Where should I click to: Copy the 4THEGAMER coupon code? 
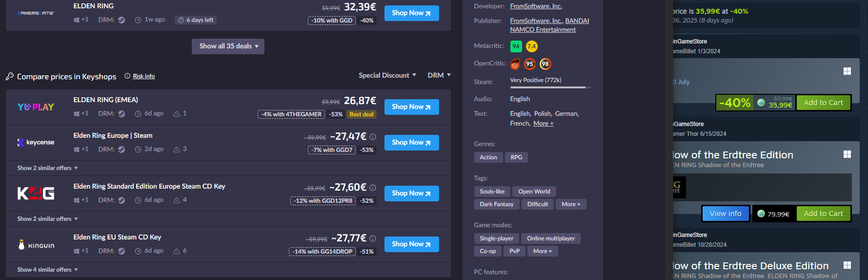pos(291,114)
